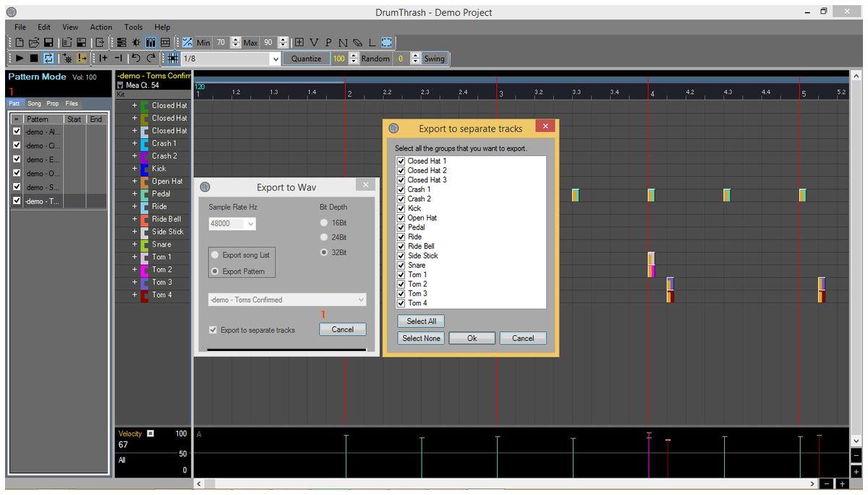
Task: Expand the Crash 1 track plus sign
Action: tap(134, 143)
